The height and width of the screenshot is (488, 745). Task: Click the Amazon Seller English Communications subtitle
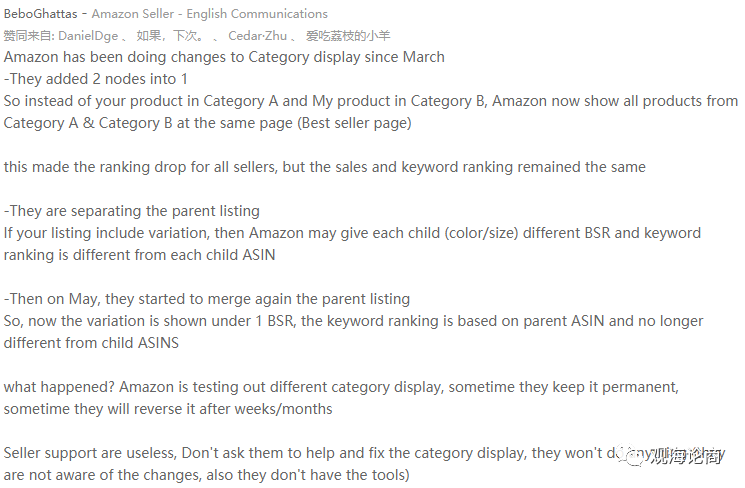pyautogui.click(x=210, y=14)
